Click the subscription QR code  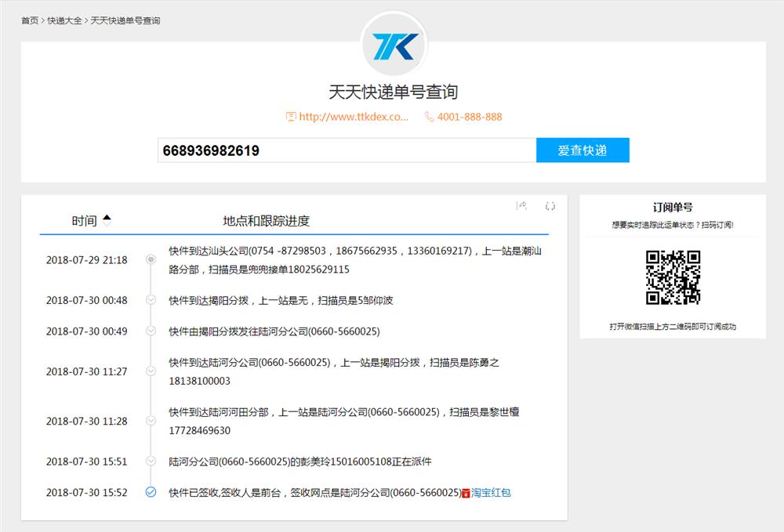coord(673,277)
